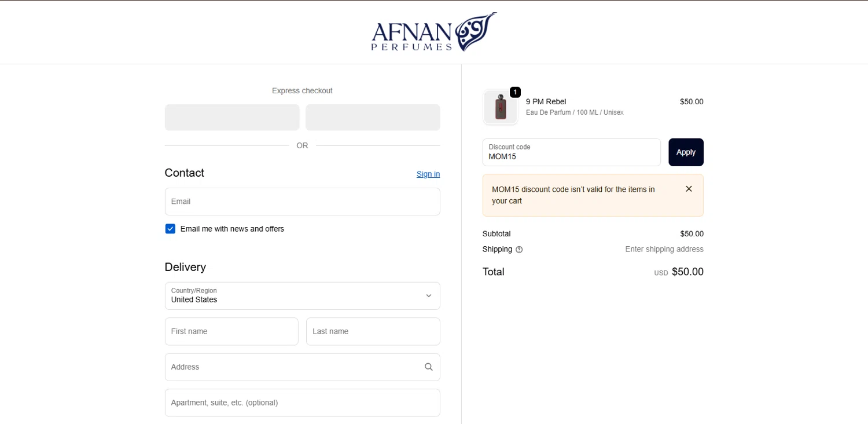Screen dimensions: 868x424
Task: Choose the second Express checkout button
Action: (373, 118)
